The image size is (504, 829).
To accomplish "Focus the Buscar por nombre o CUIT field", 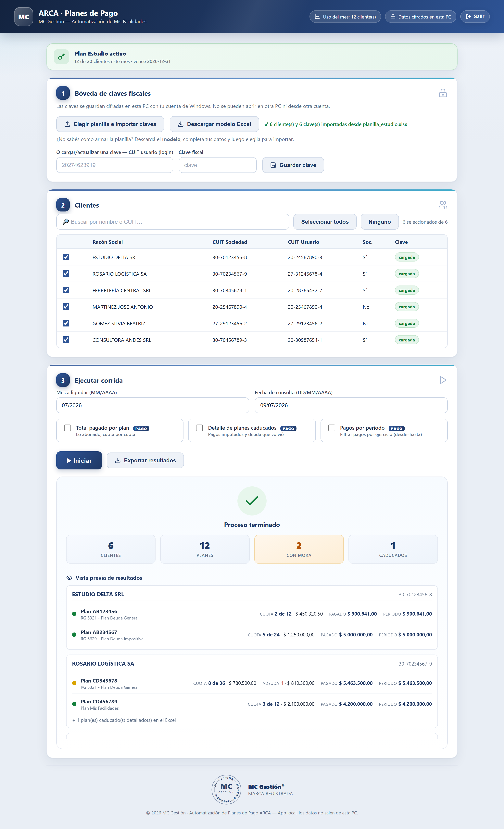I will click(x=173, y=222).
